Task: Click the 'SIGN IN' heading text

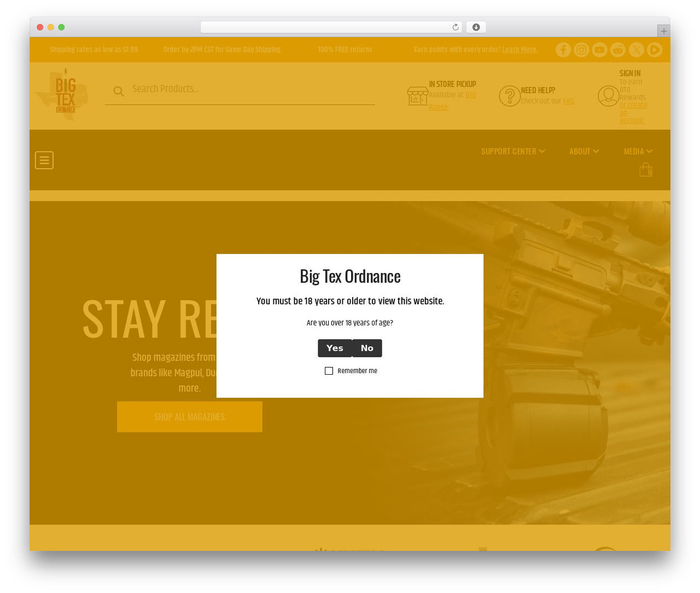Action: click(x=630, y=73)
